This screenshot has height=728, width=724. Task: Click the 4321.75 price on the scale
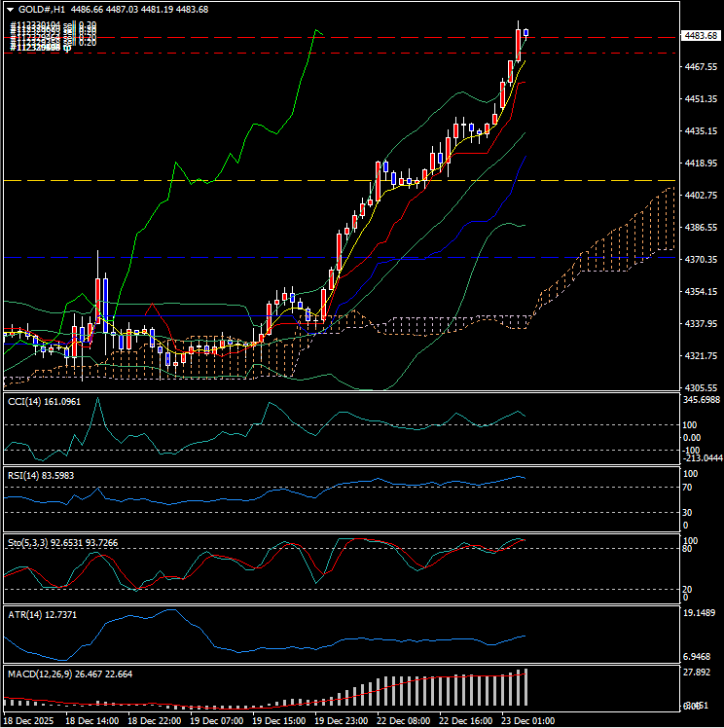[701, 356]
